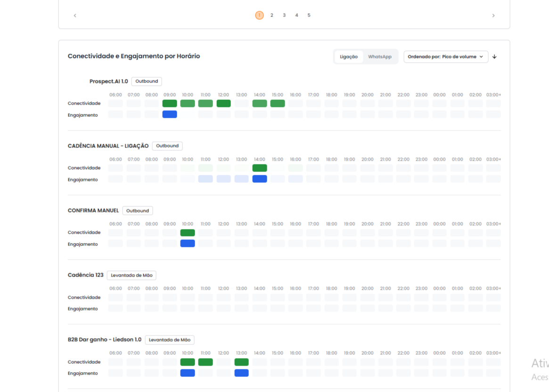Click Prospect.AI 1.0 Conectividade cell at 12:00

(224, 104)
